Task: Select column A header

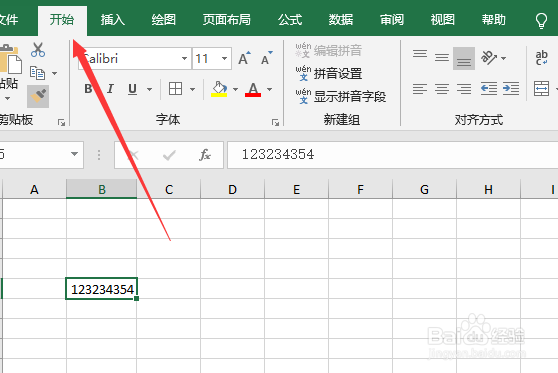Action: pyautogui.click(x=34, y=189)
